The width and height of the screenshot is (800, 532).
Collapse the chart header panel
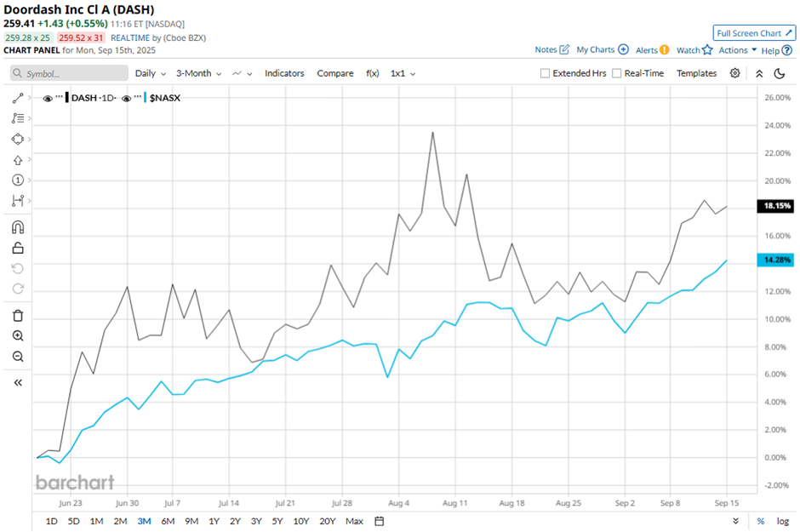(759, 73)
